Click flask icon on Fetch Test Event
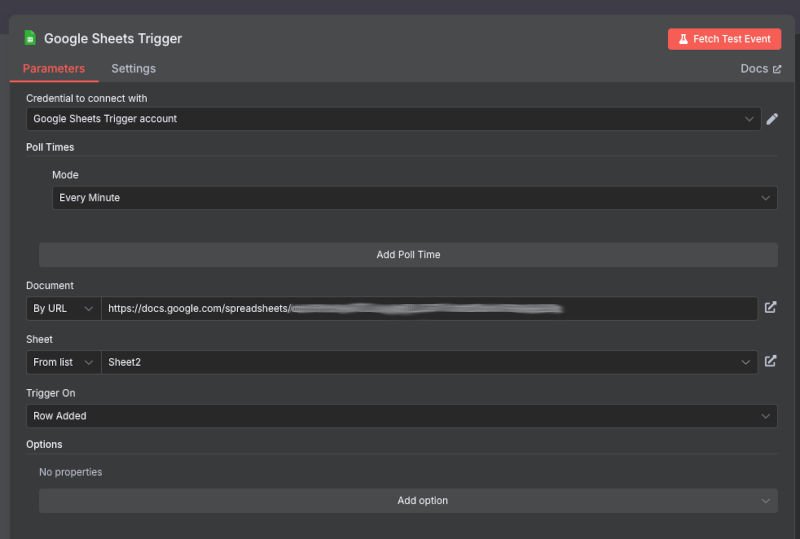 [x=683, y=39]
